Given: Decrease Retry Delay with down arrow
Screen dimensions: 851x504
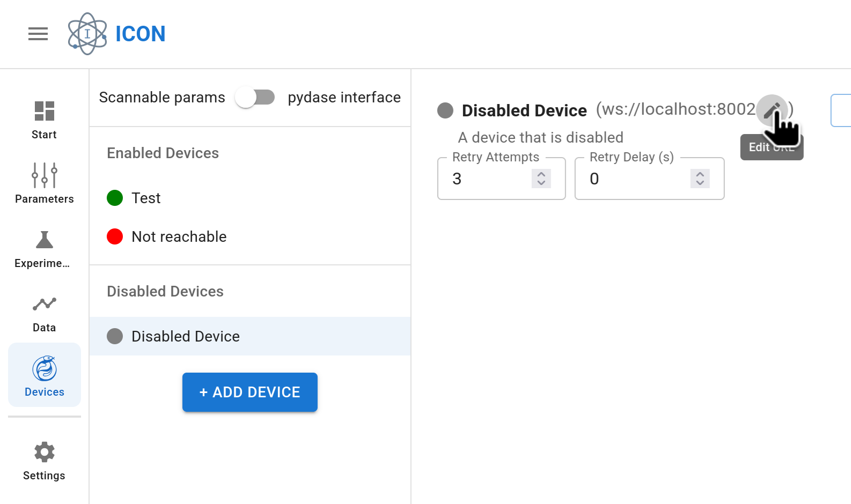Looking at the screenshot, I should pyautogui.click(x=700, y=183).
